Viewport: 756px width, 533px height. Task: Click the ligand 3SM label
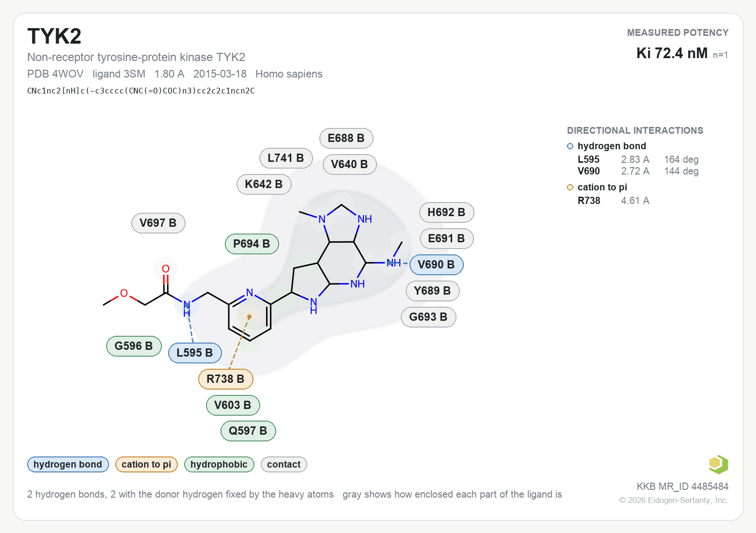(x=119, y=74)
